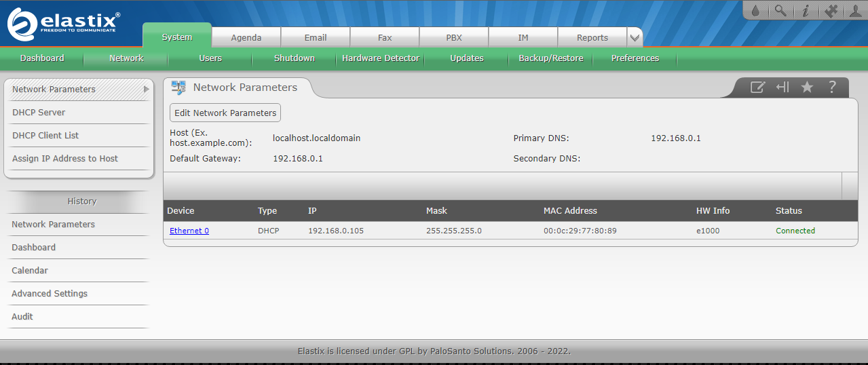Open the Email tab
This screenshot has height=365, width=868.
[x=316, y=37]
